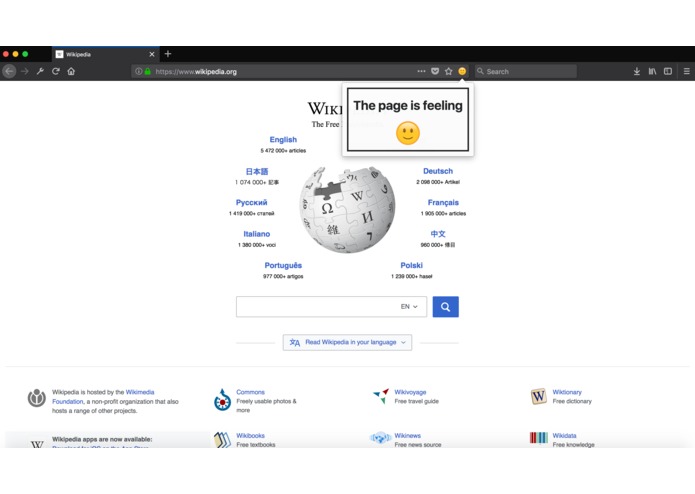This screenshot has width=695, height=494.
Task: Open the Wikibooks project link
Action: point(250,436)
